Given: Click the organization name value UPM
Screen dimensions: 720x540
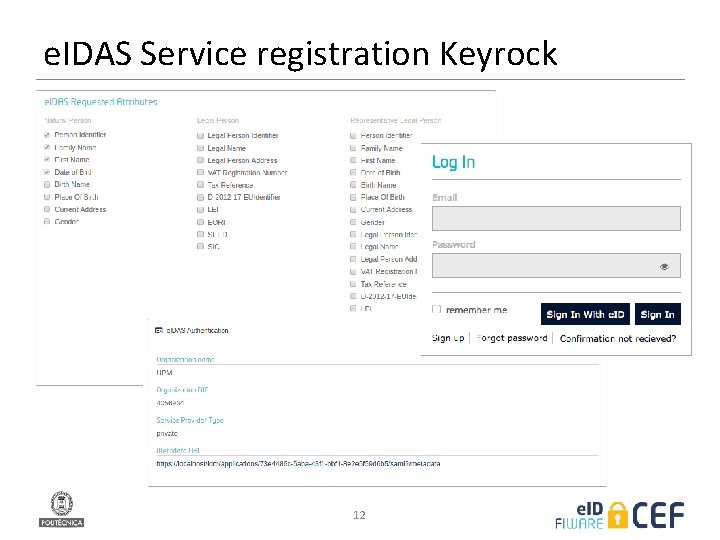Looking at the screenshot, I should tap(164, 372).
